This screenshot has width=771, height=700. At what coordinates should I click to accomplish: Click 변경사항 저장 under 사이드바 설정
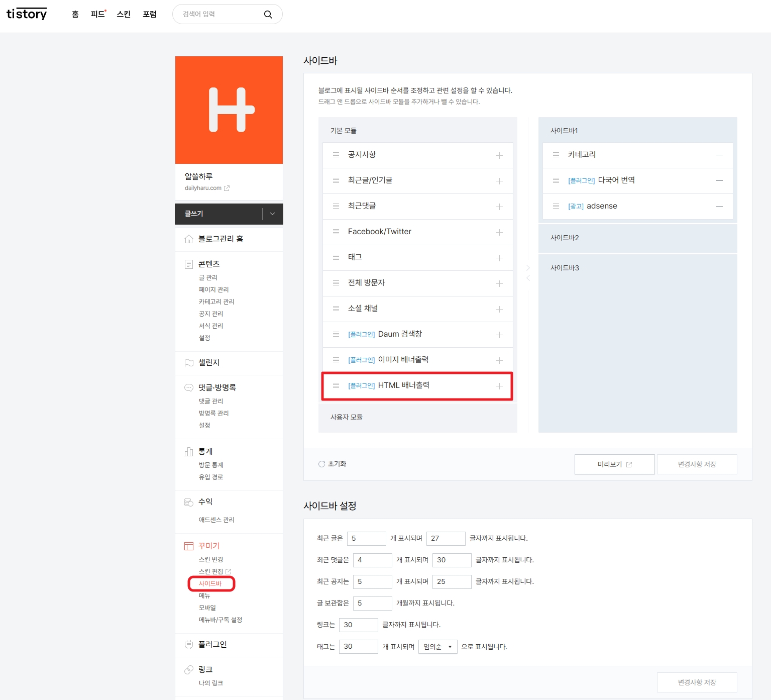[697, 682]
